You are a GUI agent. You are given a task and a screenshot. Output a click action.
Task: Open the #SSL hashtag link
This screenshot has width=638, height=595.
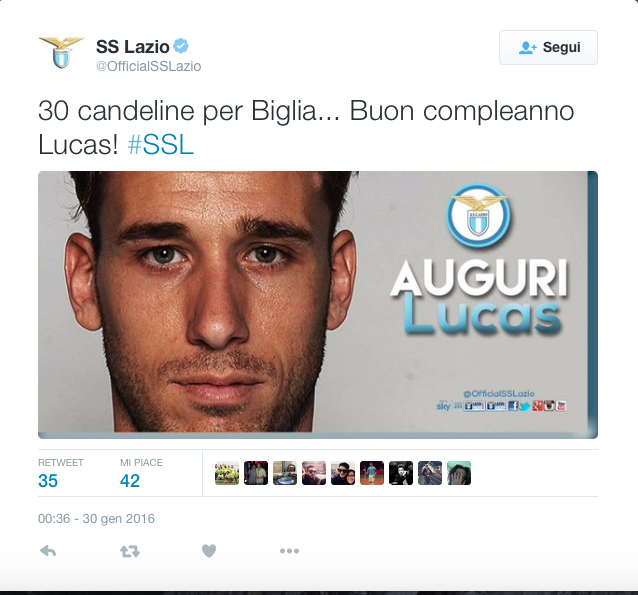[161, 144]
